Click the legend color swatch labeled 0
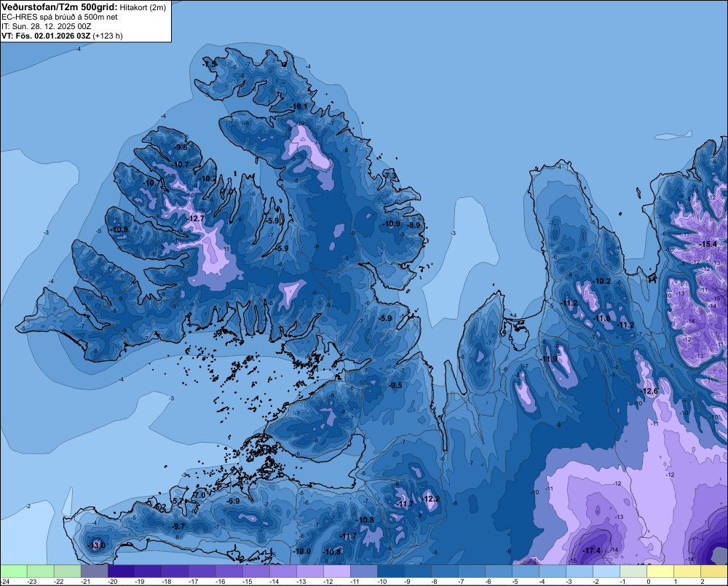 [x=660, y=571]
